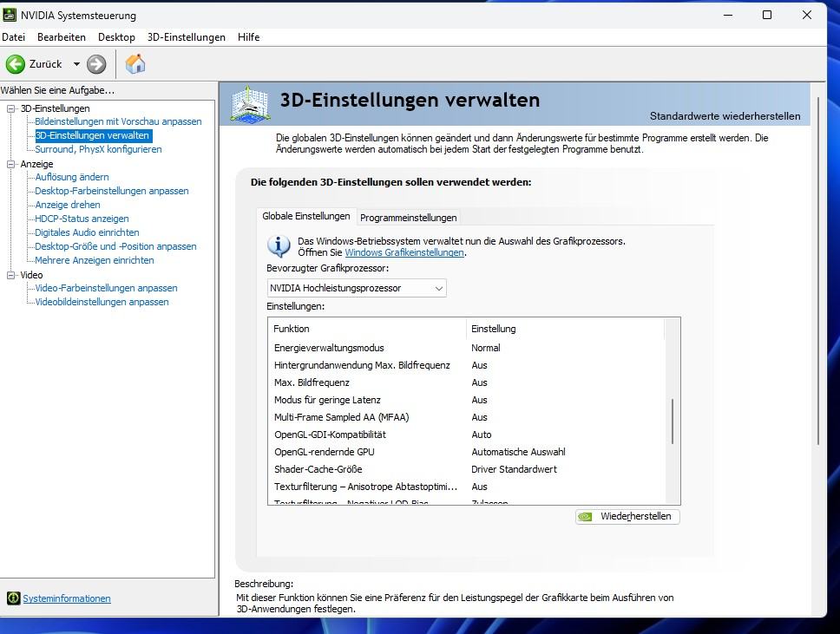Click the info icon in Globale Einstellungen
The height and width of the screenshot is (634, 840).
point(279,247)
